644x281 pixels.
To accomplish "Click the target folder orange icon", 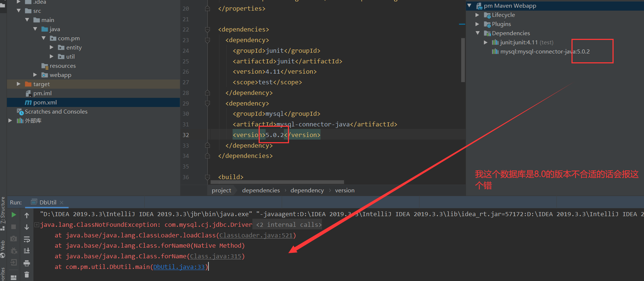I will pyautogui.click(x=28, y=84).
